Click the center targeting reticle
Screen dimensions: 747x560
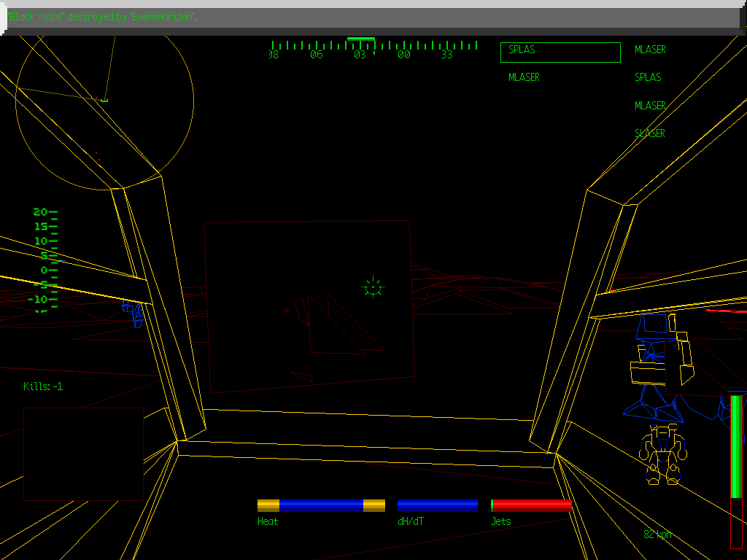373,287
